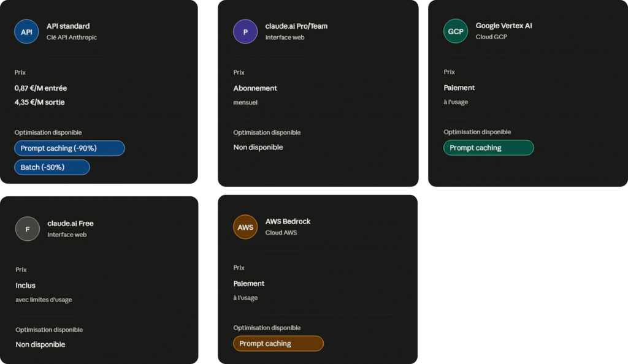This screenshot has height=364, width=628.
Task: Select the blue Prompt caching (-90%) pill
Action: (x=70, y=148)
